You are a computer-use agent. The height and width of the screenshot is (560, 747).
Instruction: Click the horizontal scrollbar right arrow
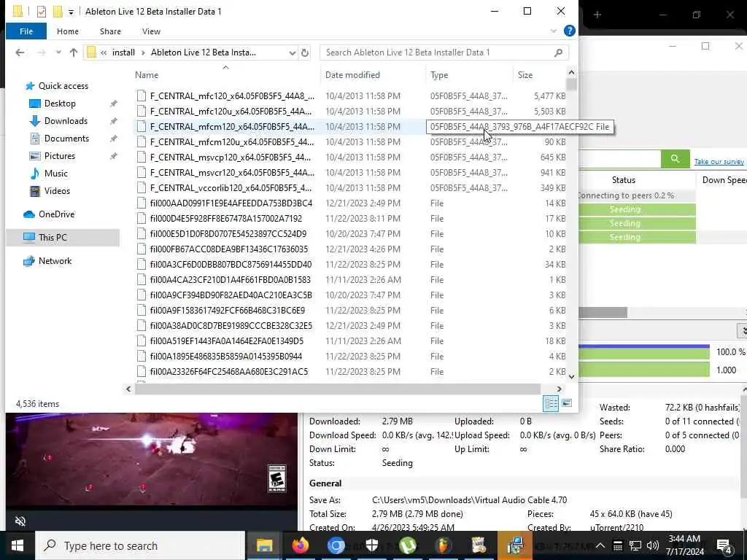(x=559, y=389)
